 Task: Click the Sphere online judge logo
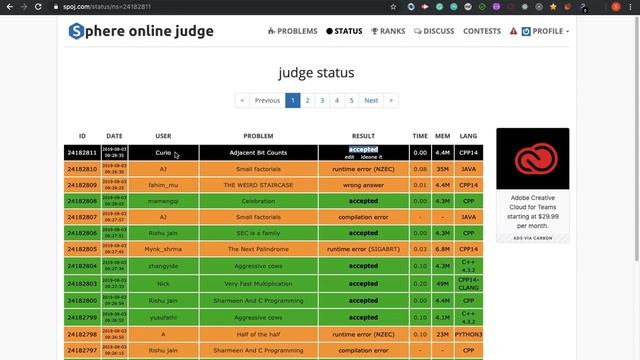pyautogui.click(x=141, y=31)
